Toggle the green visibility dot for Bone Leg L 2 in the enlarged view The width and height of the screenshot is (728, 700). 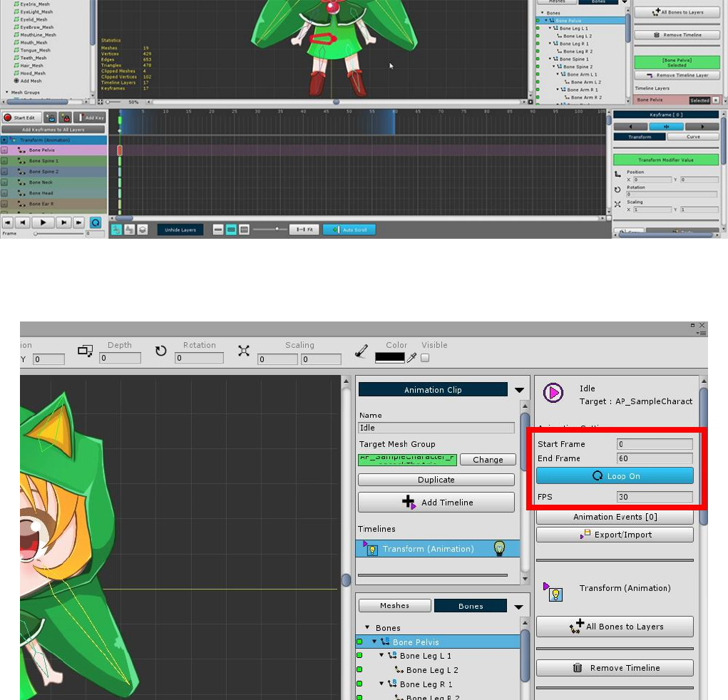pyautogui.click(x=359, y=669)
